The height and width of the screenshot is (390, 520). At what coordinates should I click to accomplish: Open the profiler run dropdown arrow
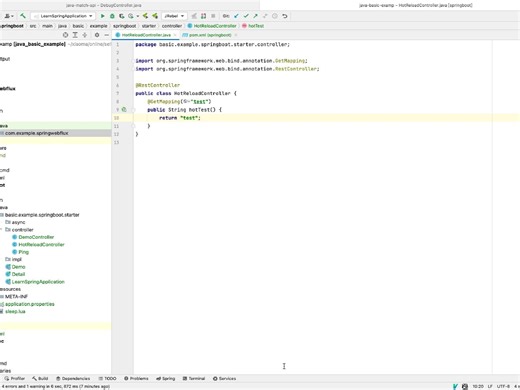[x=138, y=16]
